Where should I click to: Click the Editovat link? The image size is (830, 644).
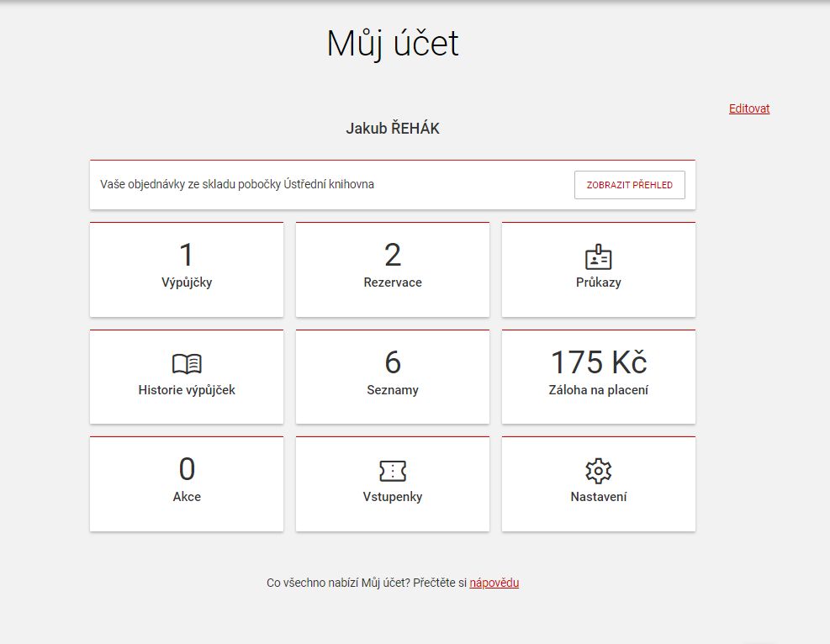pos(748,108)
